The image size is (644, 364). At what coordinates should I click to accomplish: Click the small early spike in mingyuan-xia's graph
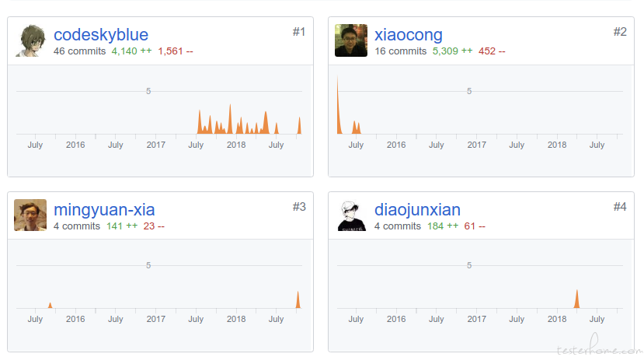point(50,306)
